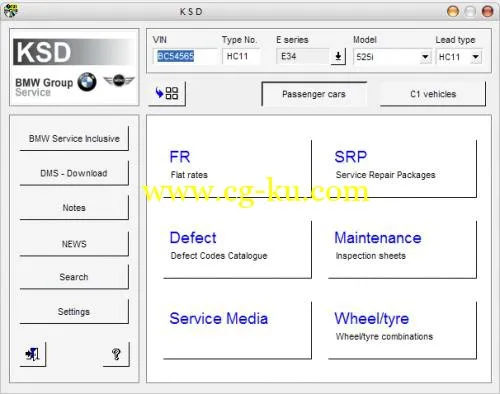The image size is (500, 394).
Task: Click the 'Model' label text
Action: point(365,40)
